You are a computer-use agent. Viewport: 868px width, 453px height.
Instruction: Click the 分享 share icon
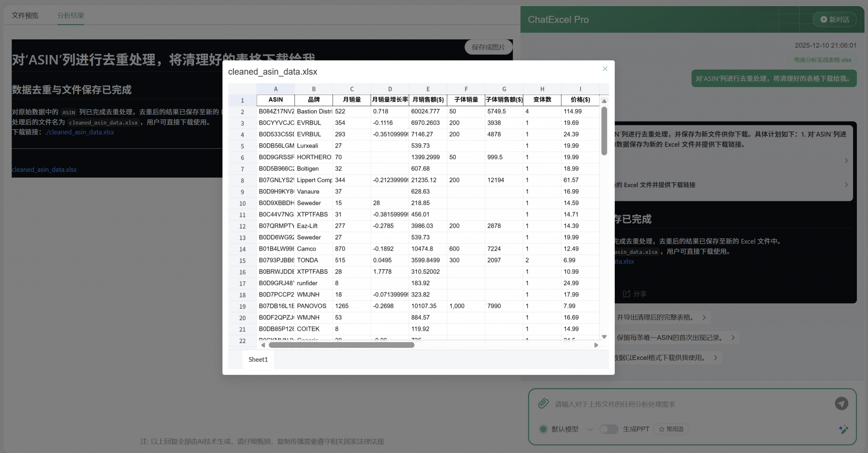click(x=627, y=294)
